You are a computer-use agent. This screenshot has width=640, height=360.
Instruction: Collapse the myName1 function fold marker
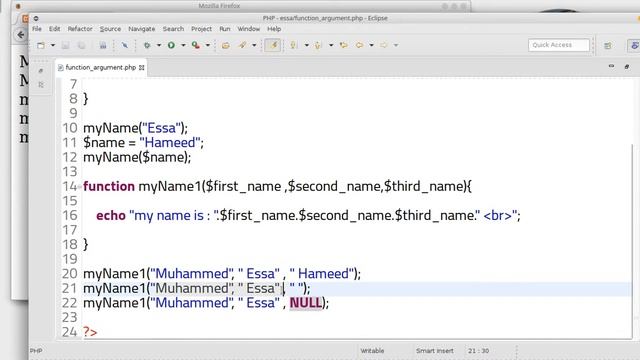[x=80, y=187]
